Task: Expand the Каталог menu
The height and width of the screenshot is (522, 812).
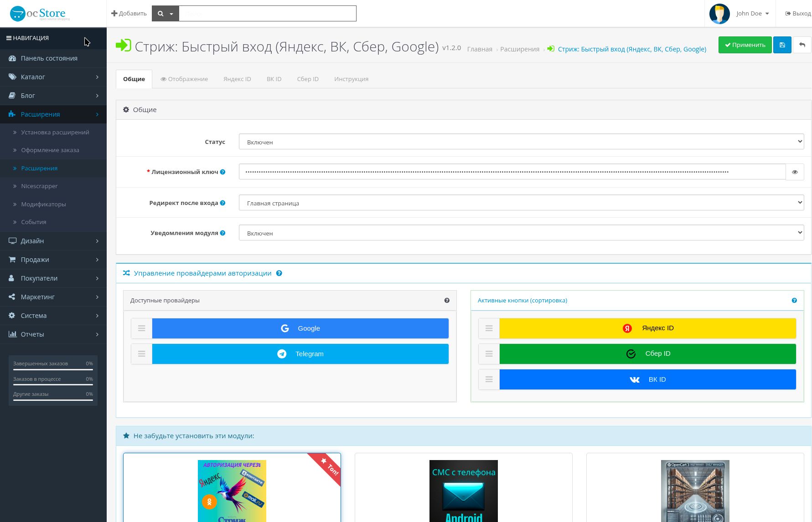Action: click(53, 77)
